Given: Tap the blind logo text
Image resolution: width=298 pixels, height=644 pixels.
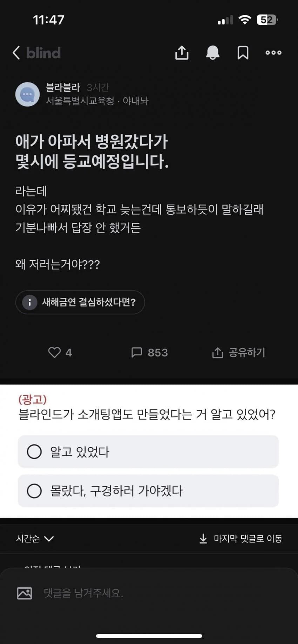Looking at the screenshot, I should pos(43,53).
